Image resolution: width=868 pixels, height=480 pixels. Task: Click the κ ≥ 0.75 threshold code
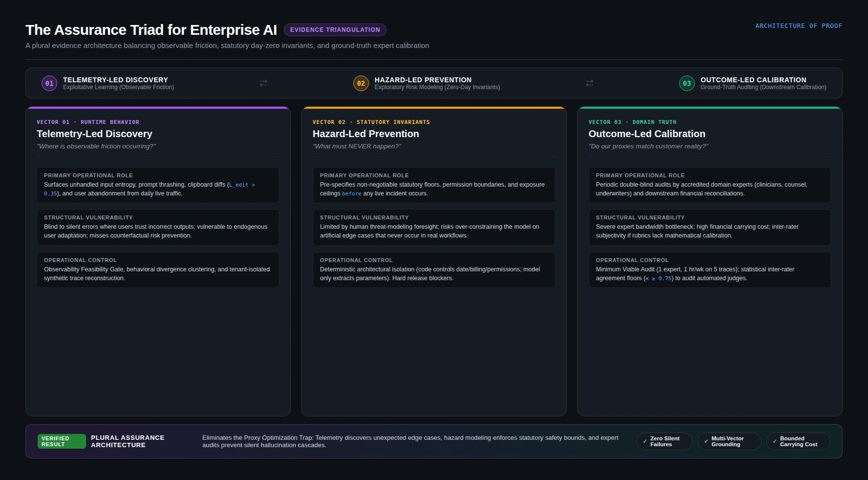coord(659,278)
